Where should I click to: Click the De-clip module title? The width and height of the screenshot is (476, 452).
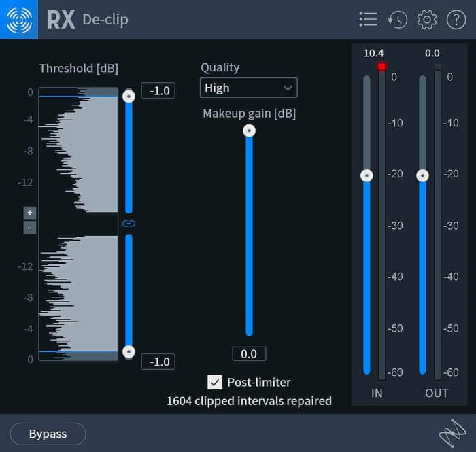(x=105, y=20)
